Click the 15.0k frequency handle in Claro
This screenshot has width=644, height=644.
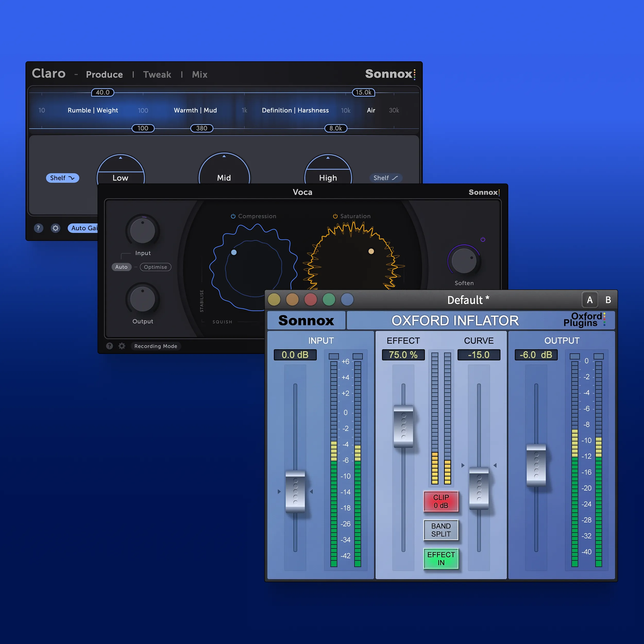click(363, 92)
